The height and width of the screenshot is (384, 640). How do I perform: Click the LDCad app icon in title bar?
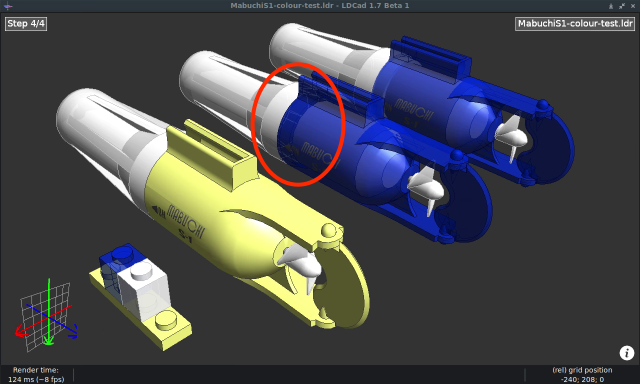pyautogui.click(x=7, y=6)
